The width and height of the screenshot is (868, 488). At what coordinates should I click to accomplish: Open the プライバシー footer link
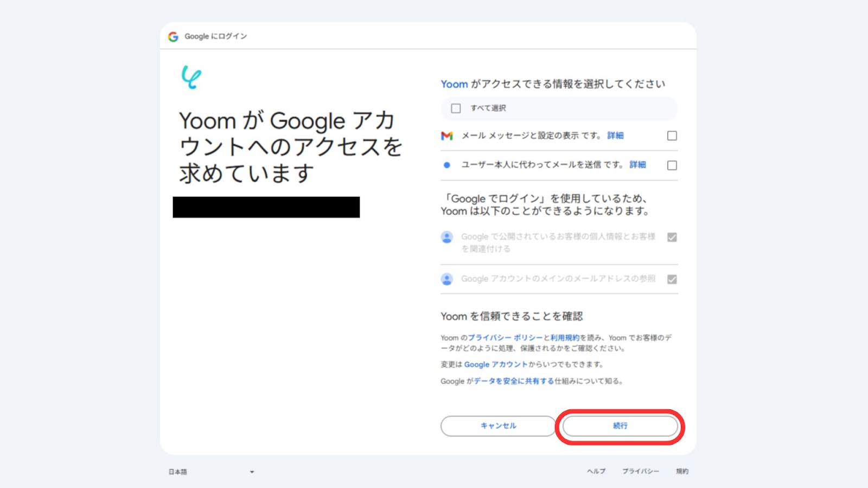click(x=641, y=471)
